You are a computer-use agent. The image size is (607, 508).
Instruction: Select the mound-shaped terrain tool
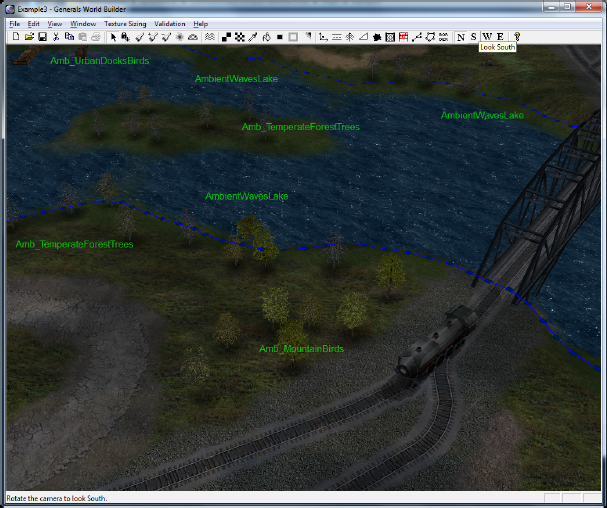pyautogui.click(x=193, y=37)
